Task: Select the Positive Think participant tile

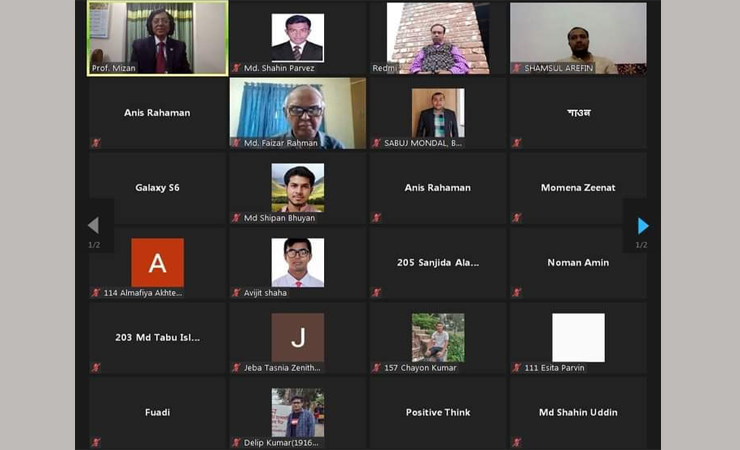Action: click(437, 413)
